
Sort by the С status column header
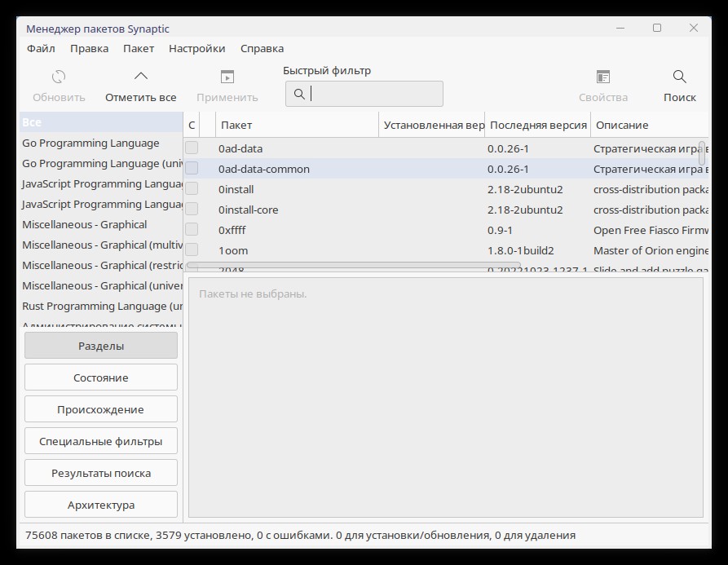tap(192, 125)
